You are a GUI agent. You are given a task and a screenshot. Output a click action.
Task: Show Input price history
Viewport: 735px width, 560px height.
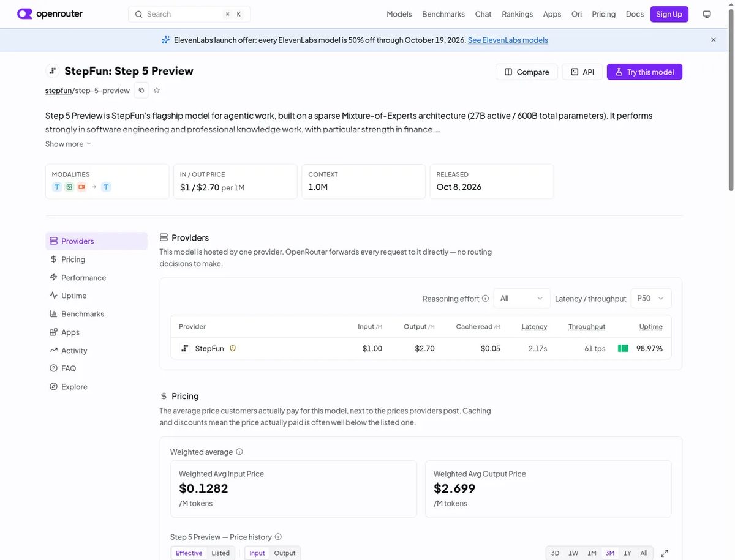point(257,553)
